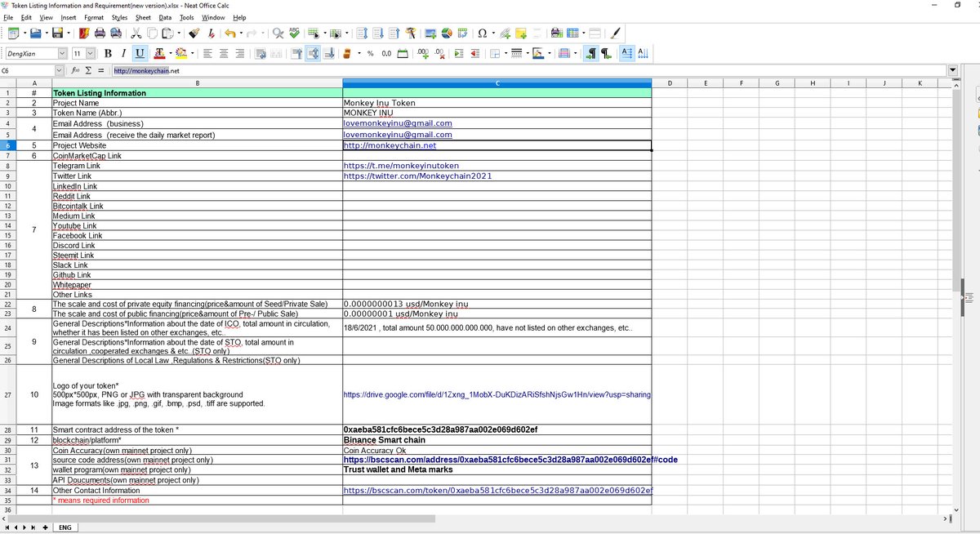
Task: Click the Open file icon
Action: click(x=36, y=33)
